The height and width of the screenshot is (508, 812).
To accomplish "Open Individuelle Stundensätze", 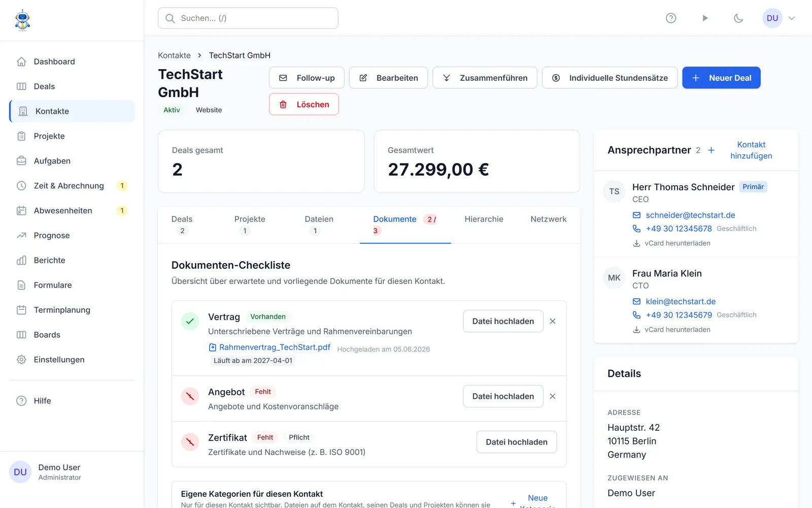I will pyautogui.click(x=610, y=78).
